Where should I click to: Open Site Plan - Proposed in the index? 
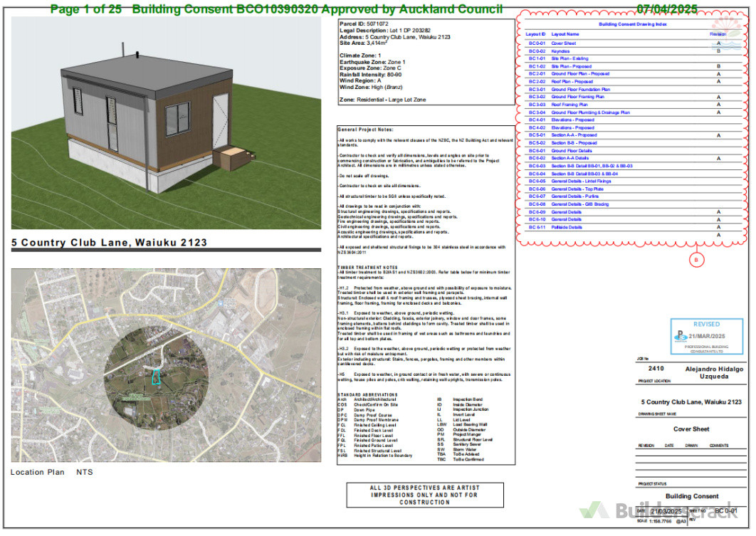coord(572,66)
